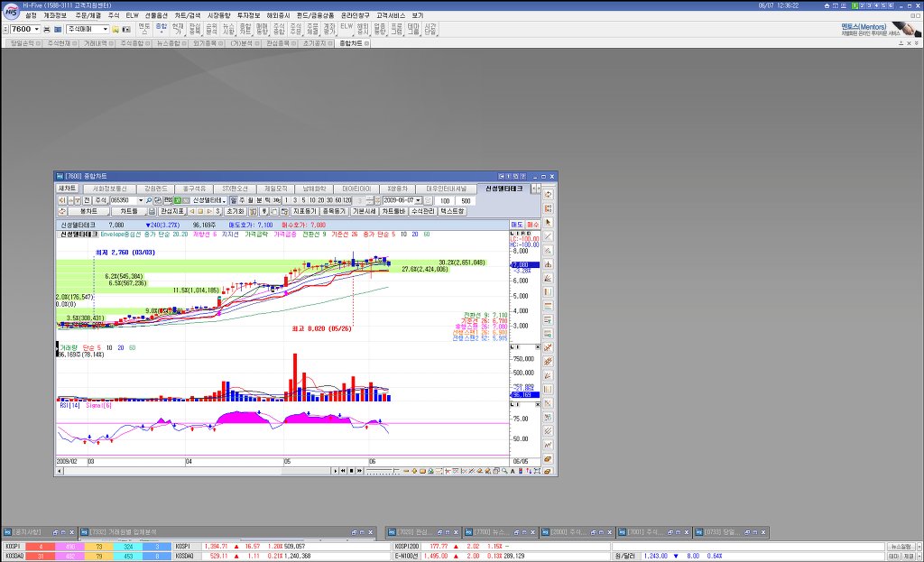The height and width of the screenshot is (562, 924).
Task: Click the chart tab scroll arrows
Action: pyautogui.click(x=535, y=189)
